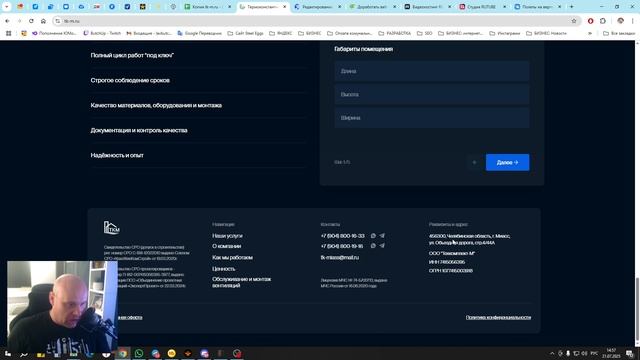Open the Chrome apps grid in bookmarks bar

click(8, 33)
